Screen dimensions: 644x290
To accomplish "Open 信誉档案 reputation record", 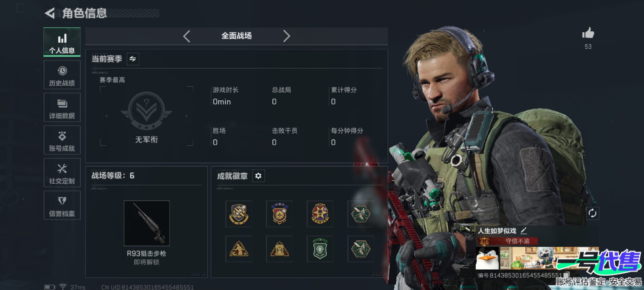I will [x=62, y=205].
